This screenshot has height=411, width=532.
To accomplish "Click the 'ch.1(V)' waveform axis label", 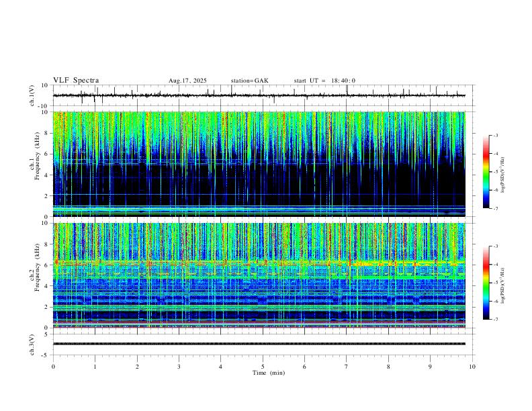I will click(x=32, y=95).
